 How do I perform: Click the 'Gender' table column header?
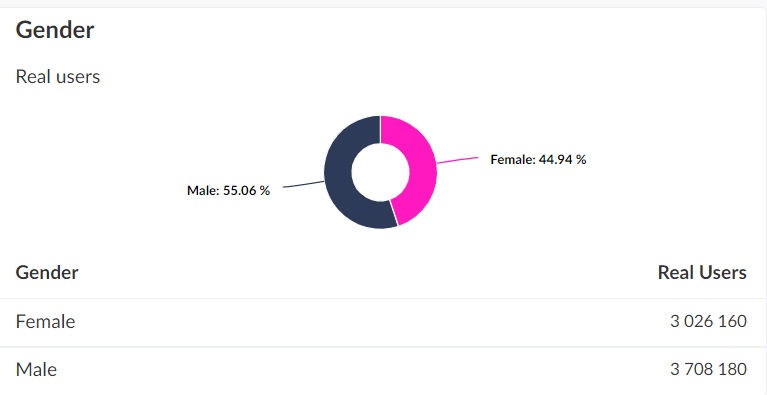tap(47, 272)
